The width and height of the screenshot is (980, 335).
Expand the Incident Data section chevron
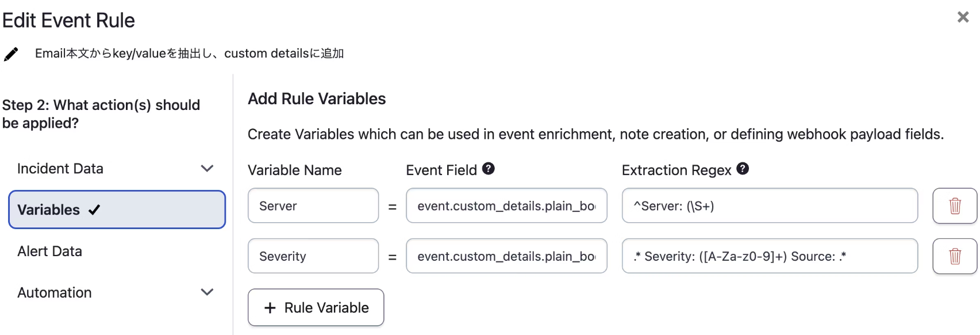coord(207,169)
